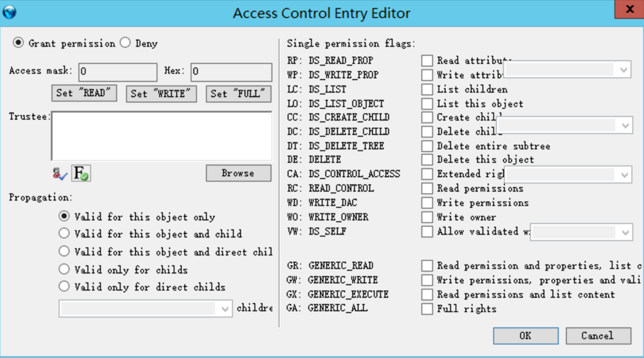
Task: Check the GENERIC_WRITE checkbox
Action: (x=427, y=280)
